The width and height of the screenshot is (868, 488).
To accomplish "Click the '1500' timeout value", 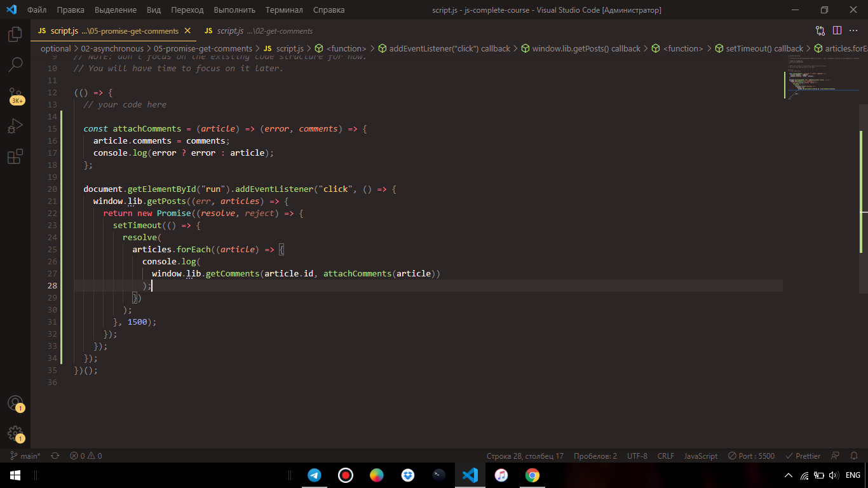I will point(137,322).
